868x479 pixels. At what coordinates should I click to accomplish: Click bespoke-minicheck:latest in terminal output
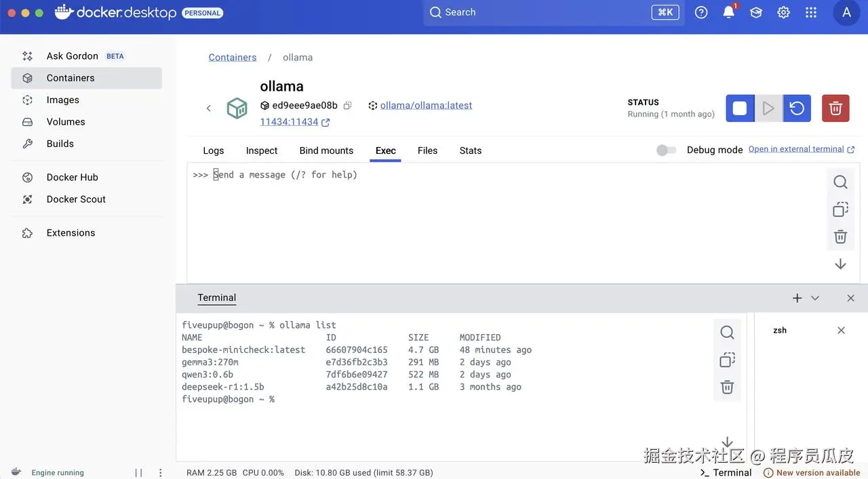tap(243, 350)
